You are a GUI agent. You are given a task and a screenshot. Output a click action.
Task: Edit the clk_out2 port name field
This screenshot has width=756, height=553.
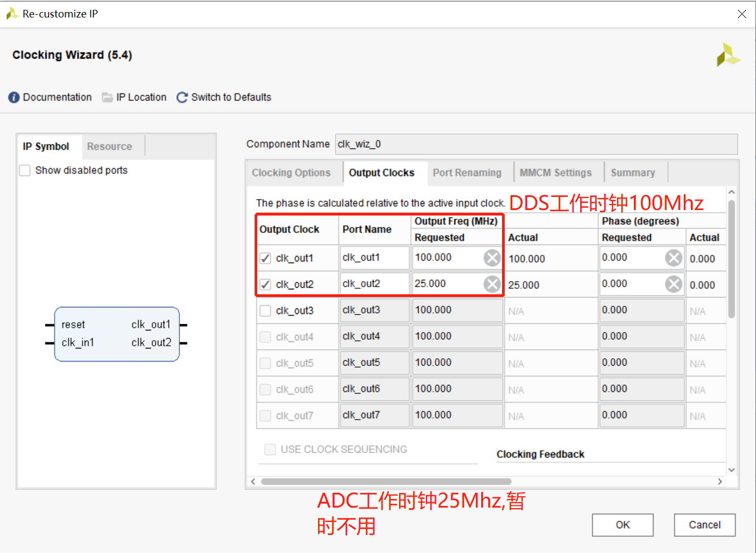[375, 284]
